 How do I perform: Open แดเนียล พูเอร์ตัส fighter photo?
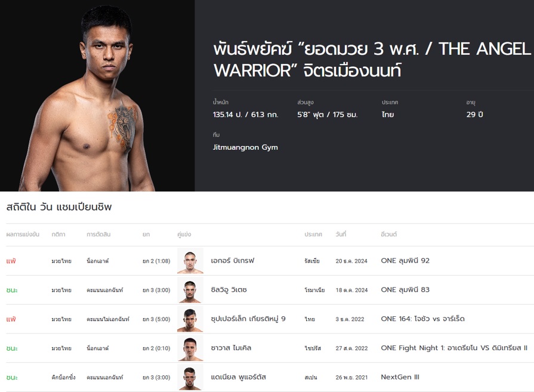190,377
